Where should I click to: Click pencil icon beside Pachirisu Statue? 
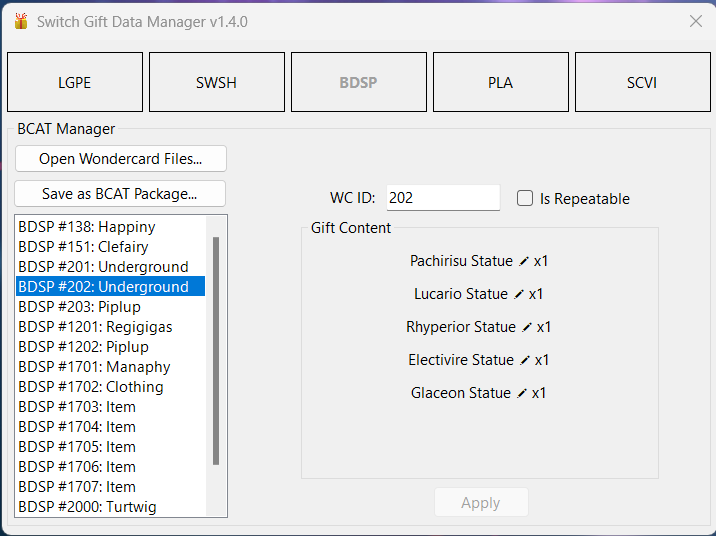[524, 261]
